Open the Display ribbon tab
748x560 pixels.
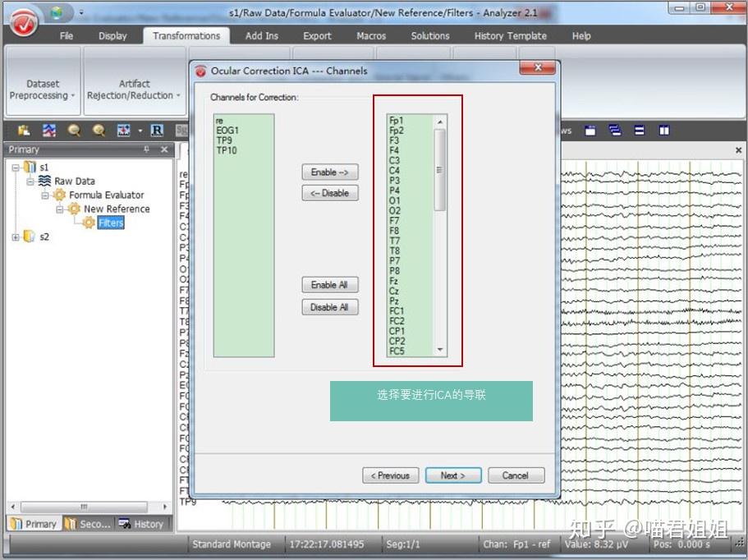pos(112,36)
